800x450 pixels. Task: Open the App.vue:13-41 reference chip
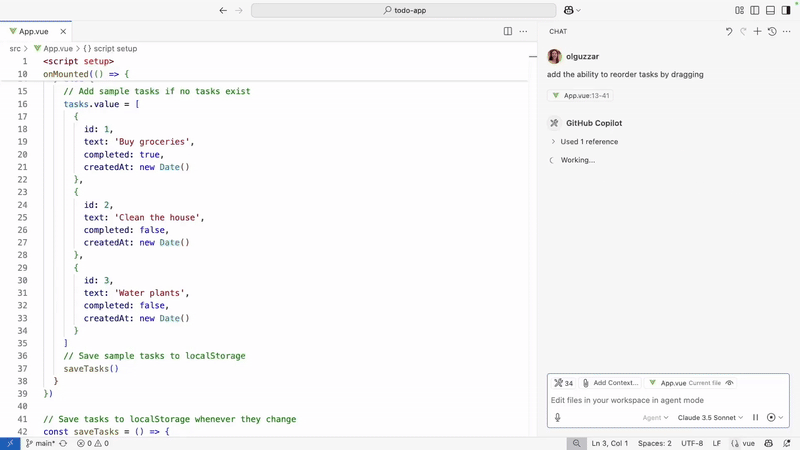581,95
